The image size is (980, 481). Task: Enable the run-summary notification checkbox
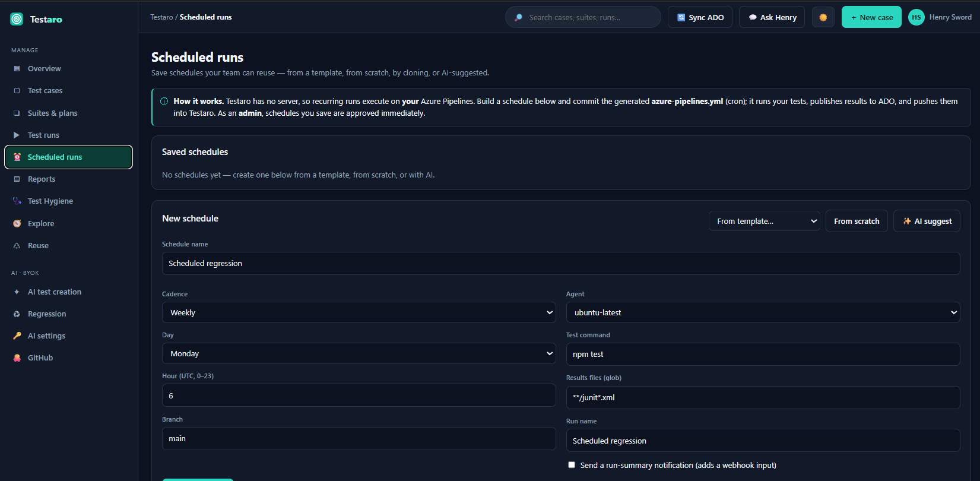tap(572, 465)
